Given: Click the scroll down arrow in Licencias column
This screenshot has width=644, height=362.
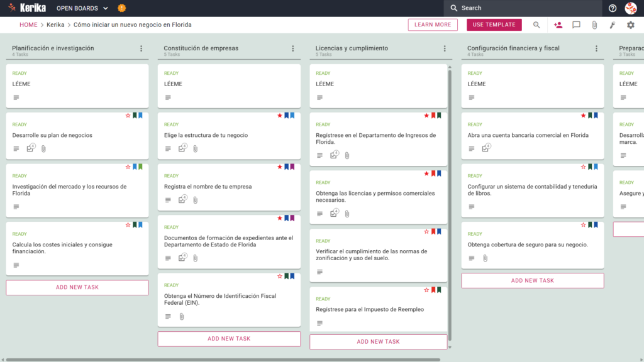Looking at the screenshot, I should [x=450, y=347].
